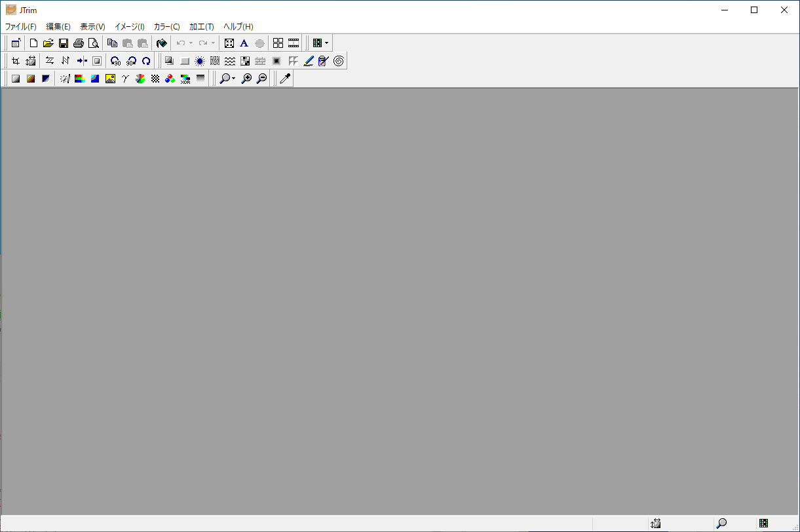Open the background color grid dropdown arrow

coord(327,43)
